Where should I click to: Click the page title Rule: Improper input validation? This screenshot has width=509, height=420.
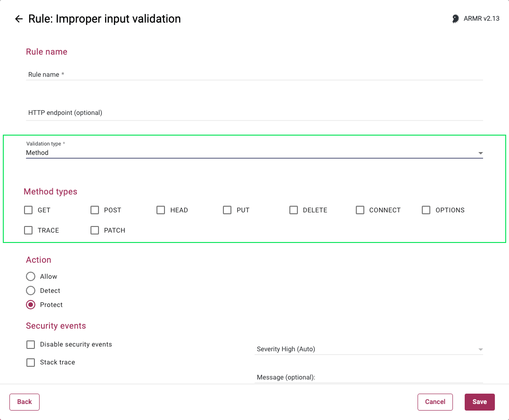point(105,19)
